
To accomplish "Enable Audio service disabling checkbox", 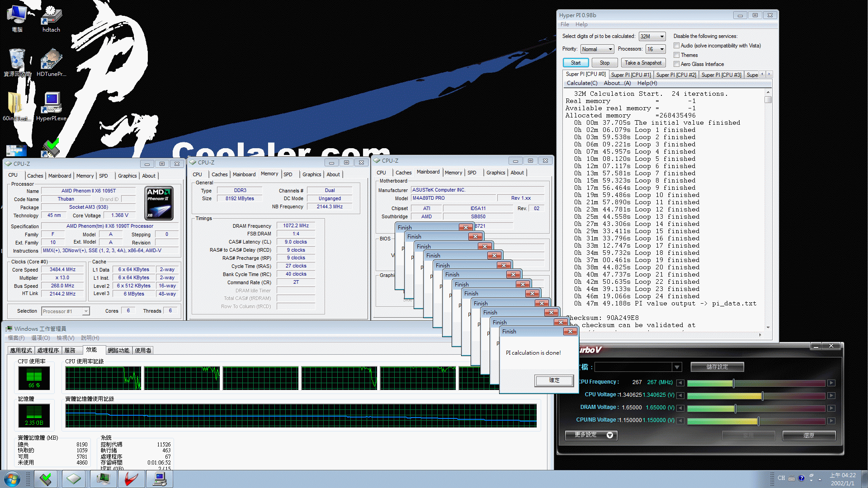I will [677, 46].
